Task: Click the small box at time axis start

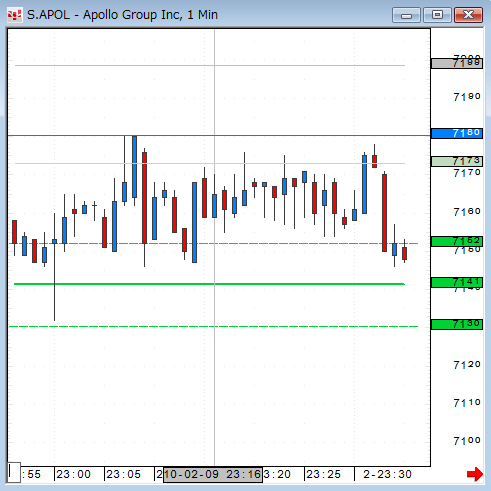Action: pyautogui.click(x=14, y=472)
